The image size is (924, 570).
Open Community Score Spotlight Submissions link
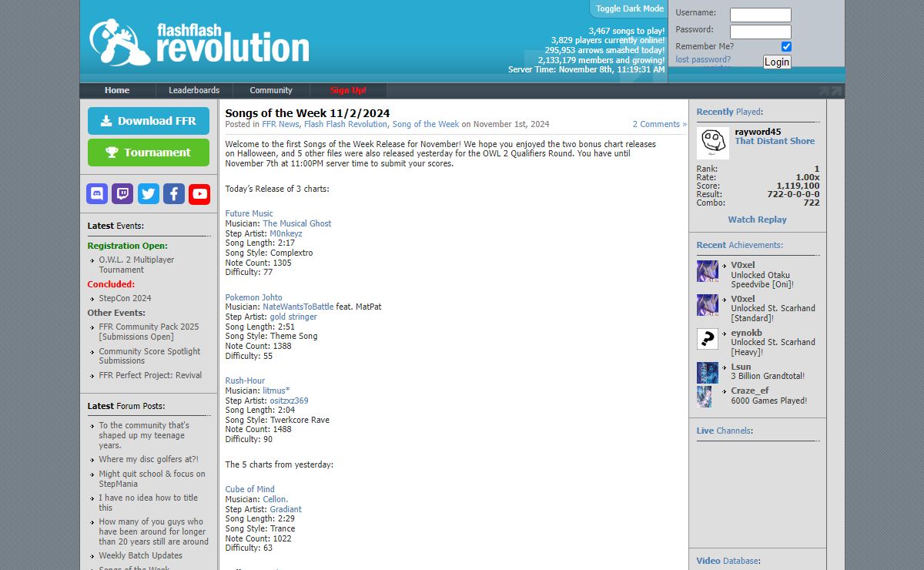point(149,356)
